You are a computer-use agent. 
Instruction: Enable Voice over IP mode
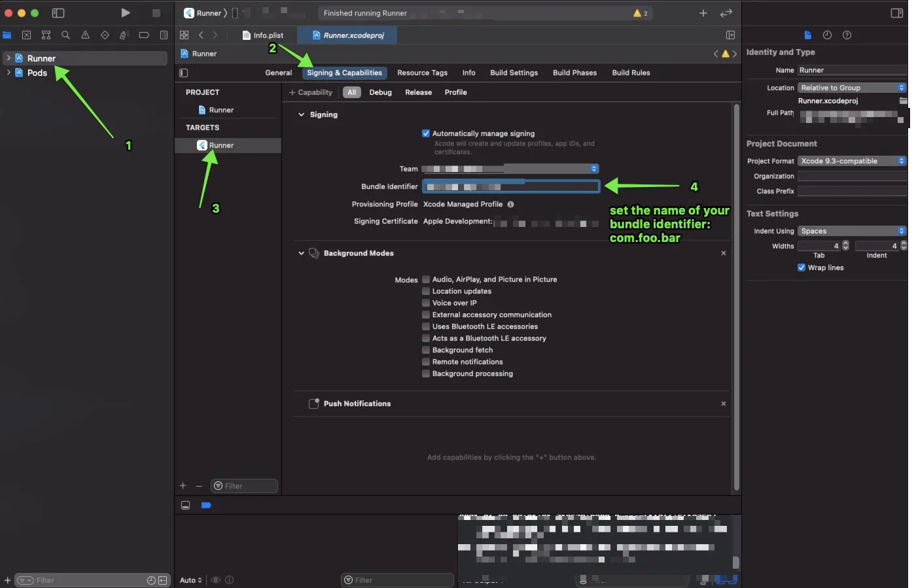pos(426,303)
